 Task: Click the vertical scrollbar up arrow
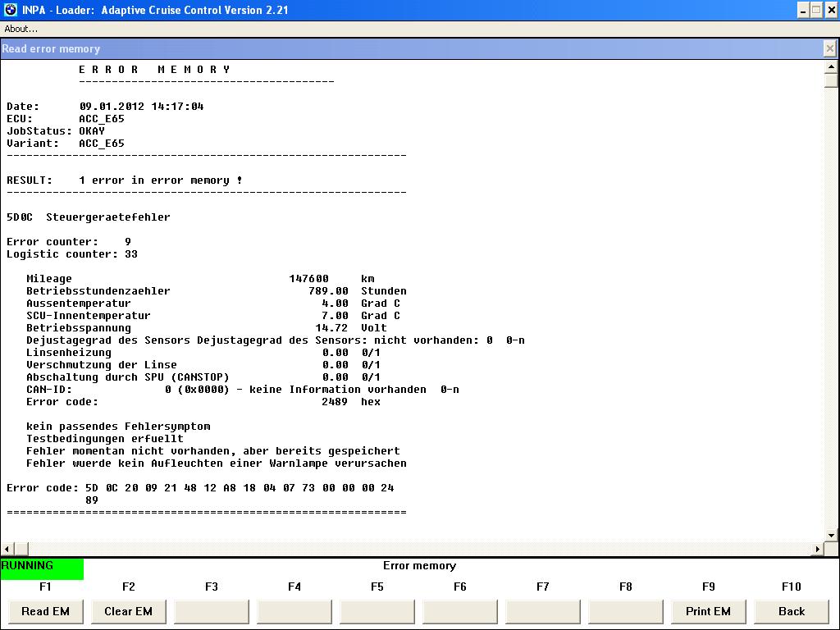[x=831, y=67]
